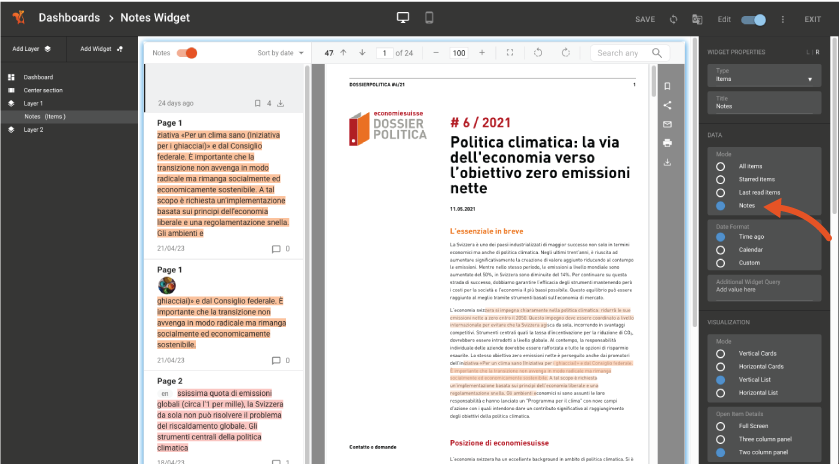
Task: Rotate document clockwise
Action: (566, 52)
